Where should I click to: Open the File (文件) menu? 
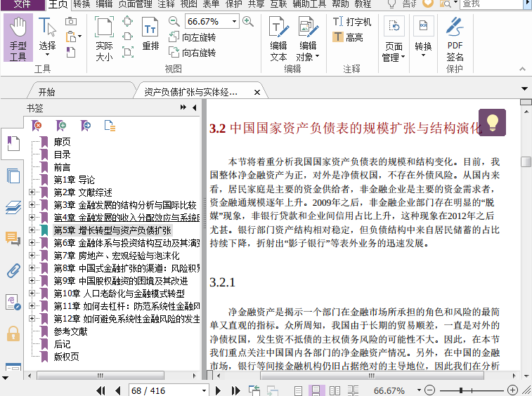coord(22,4)
